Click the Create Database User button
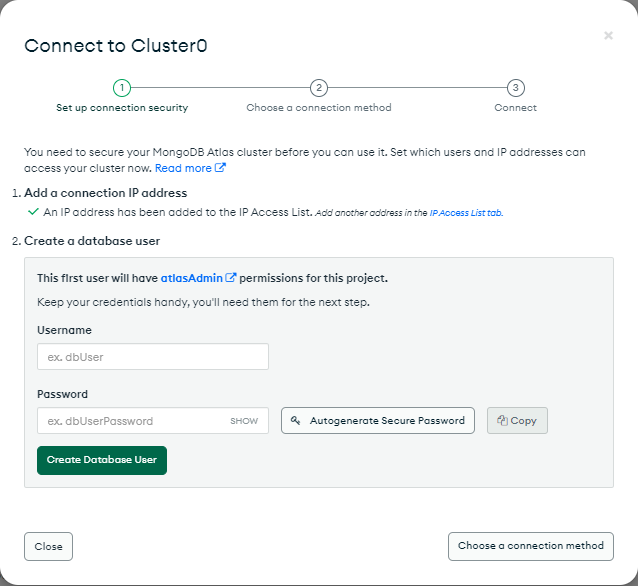 102,460
